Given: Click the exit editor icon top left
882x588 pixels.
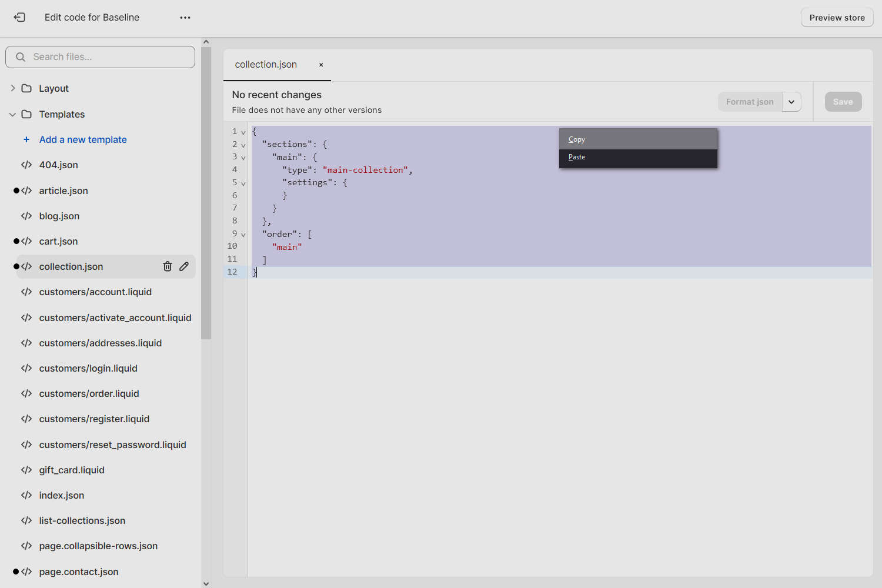Looking at the screenshot, I should pos(19,17).
